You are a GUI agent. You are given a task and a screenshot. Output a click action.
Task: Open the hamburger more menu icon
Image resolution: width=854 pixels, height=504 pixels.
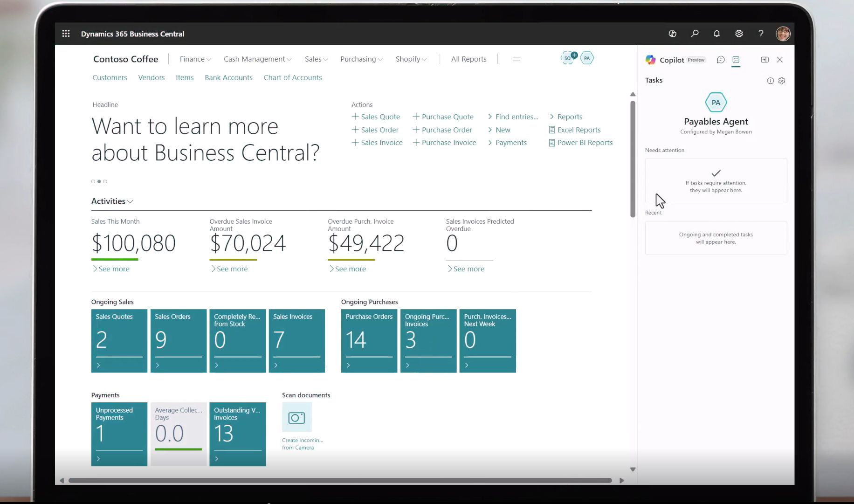point(517,59)
